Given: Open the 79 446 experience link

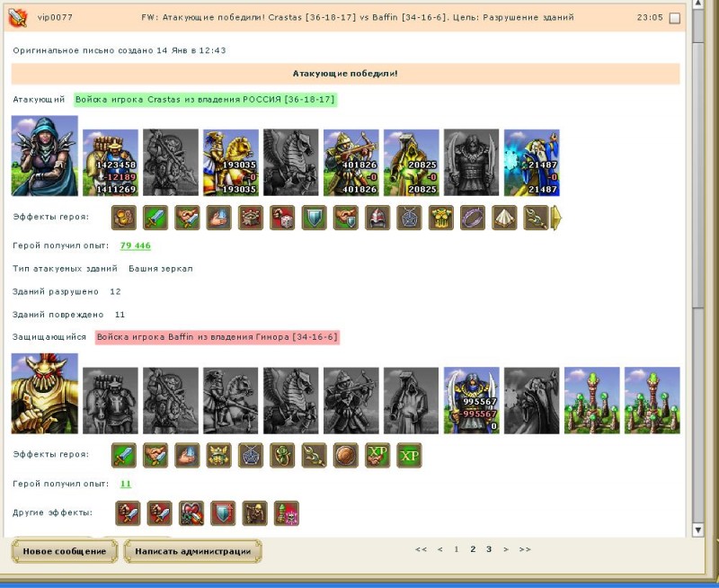Looking at the screenshot, I should [x=135, y=245].
